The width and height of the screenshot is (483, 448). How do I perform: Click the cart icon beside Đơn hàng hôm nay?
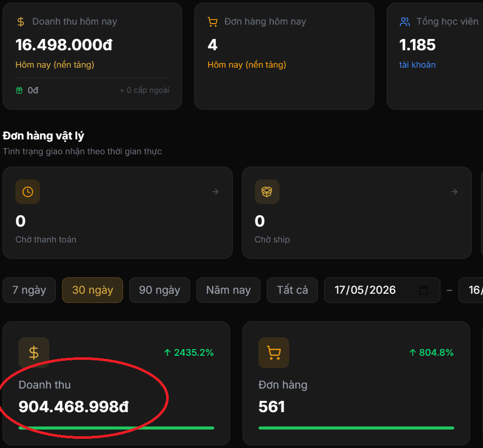(x=213, y=22)
